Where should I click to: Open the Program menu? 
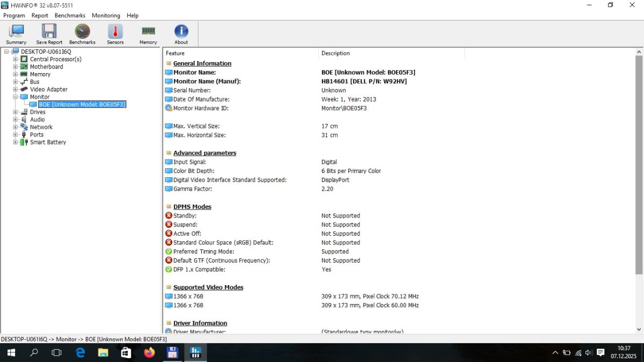(x=14, y=16)
